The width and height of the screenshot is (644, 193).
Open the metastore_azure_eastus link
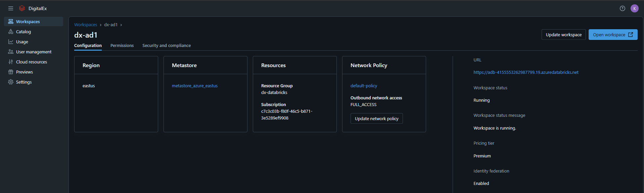click(194, 86)
